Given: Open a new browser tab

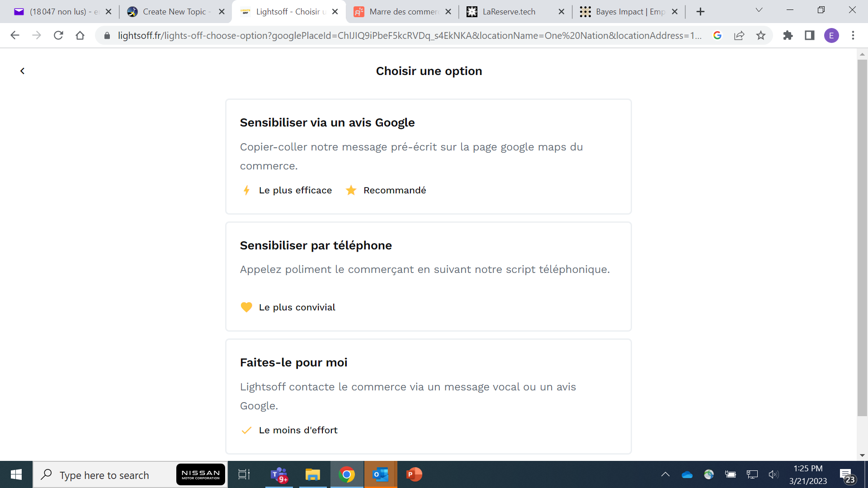Looking at the screenshot, I should click(700, 12).
